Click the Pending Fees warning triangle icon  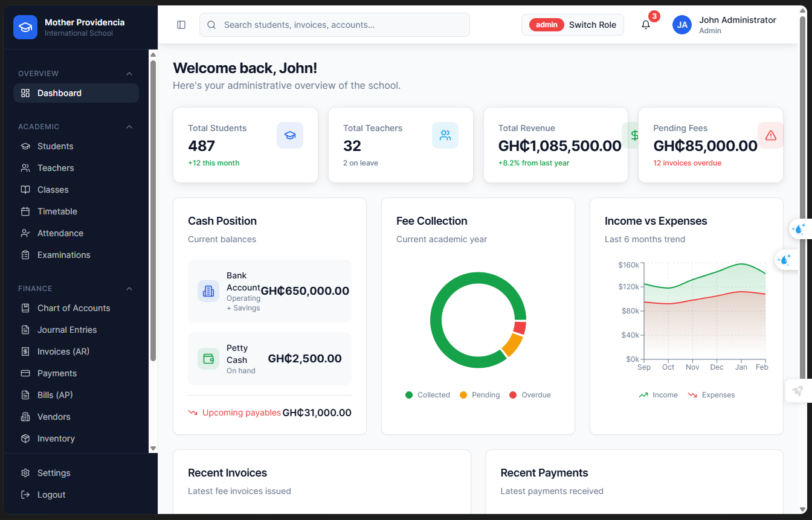770,135
